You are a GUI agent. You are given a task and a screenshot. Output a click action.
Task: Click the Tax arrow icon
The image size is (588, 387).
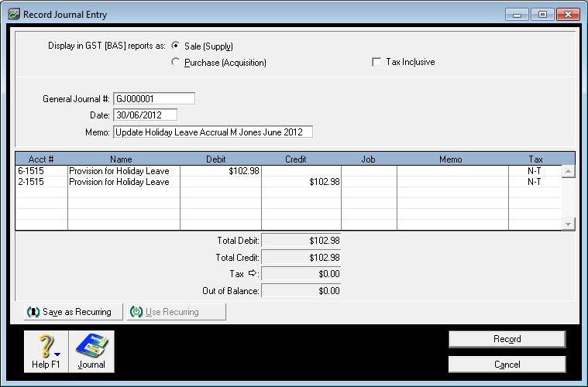coord(252,274)
